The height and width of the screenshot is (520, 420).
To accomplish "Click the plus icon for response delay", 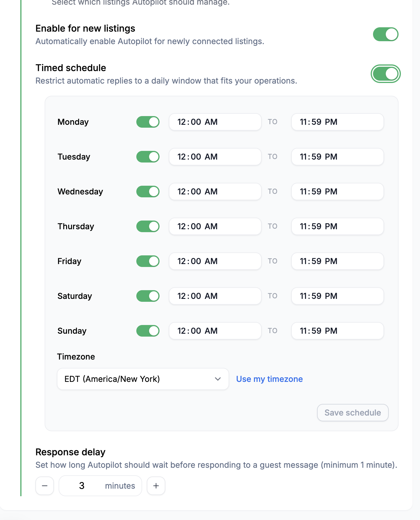I will [156, 486].
